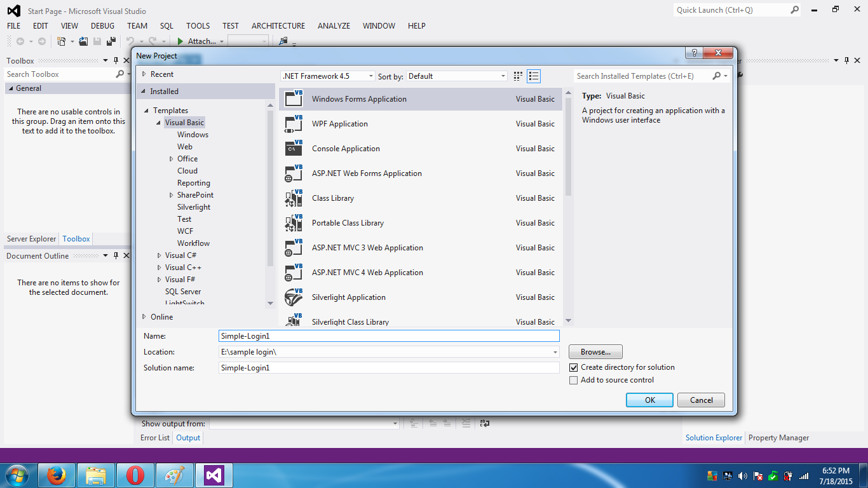Image resolution: width=868 pixels, height=488 pixels.
Task: Switch to the Error List tab
Action: pos(155,438)
